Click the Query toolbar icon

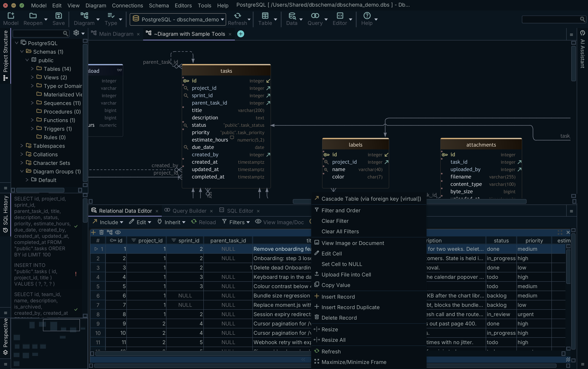point(315,16)
